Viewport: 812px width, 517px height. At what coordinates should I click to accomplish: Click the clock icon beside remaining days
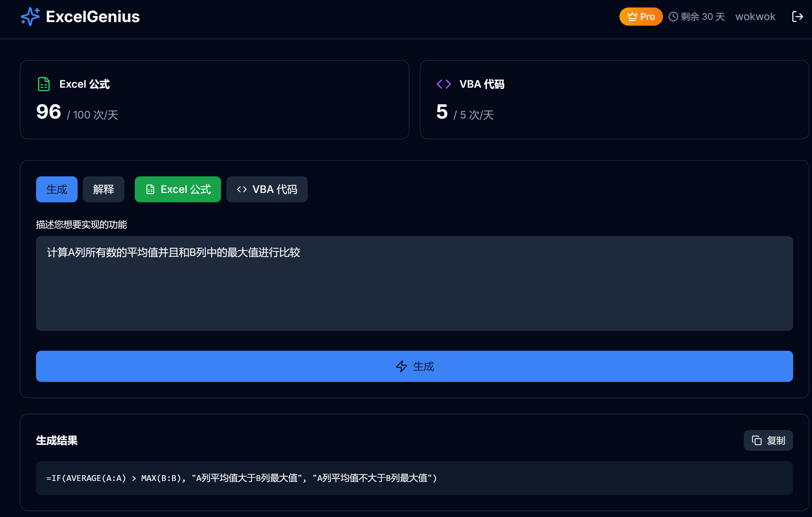click(x=673, y=17)
